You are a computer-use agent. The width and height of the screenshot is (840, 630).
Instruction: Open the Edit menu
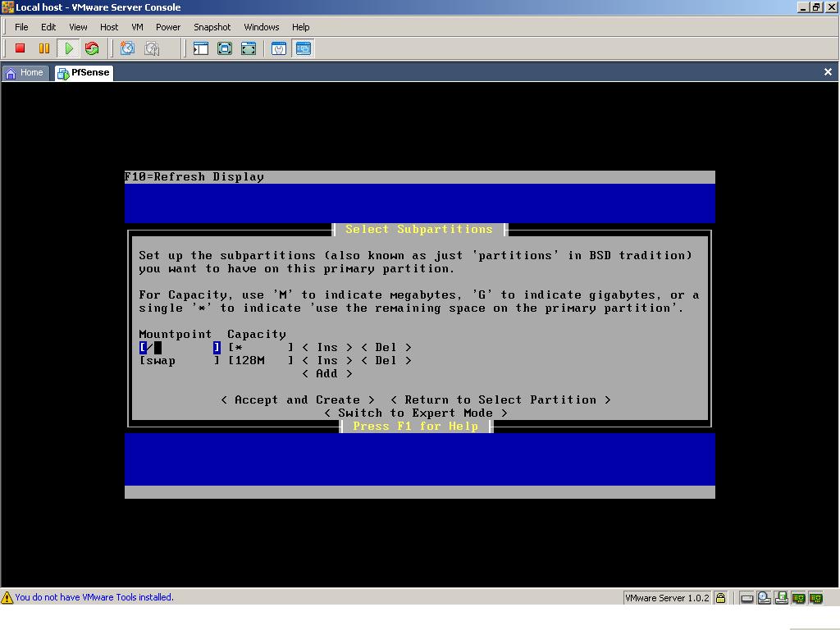point(48,27)
